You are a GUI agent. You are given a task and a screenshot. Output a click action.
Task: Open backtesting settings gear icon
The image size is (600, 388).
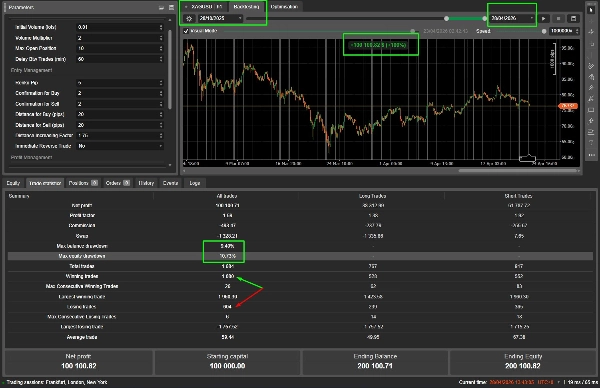click(x=189, y=18)
